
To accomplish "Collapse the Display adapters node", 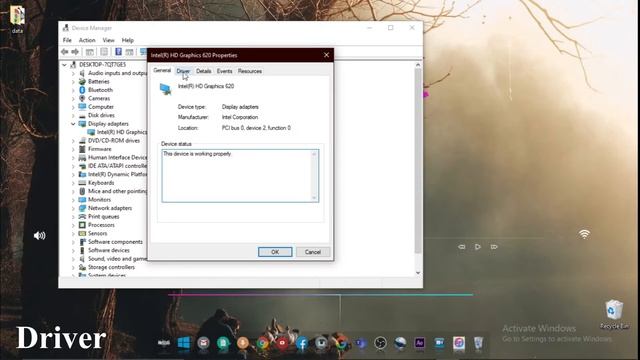I will click(x=73, y=124).
